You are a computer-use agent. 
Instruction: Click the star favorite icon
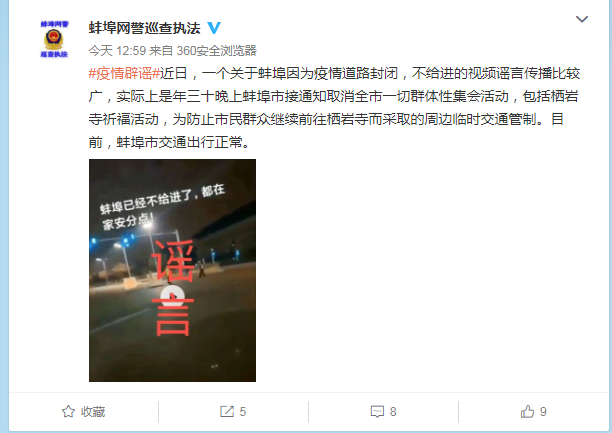pos(68,412)
